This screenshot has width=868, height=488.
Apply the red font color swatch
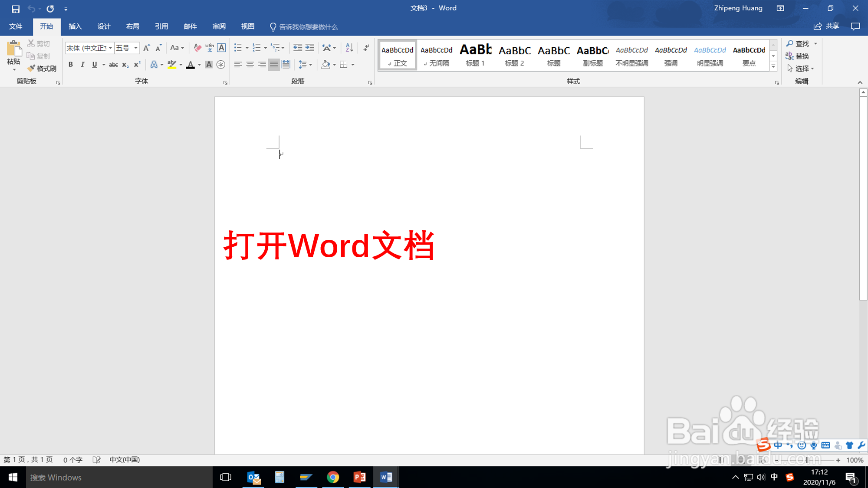190,65
